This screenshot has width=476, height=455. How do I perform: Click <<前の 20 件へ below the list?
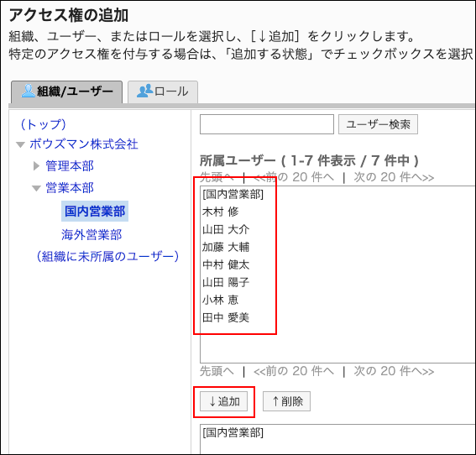pos(294,371)
